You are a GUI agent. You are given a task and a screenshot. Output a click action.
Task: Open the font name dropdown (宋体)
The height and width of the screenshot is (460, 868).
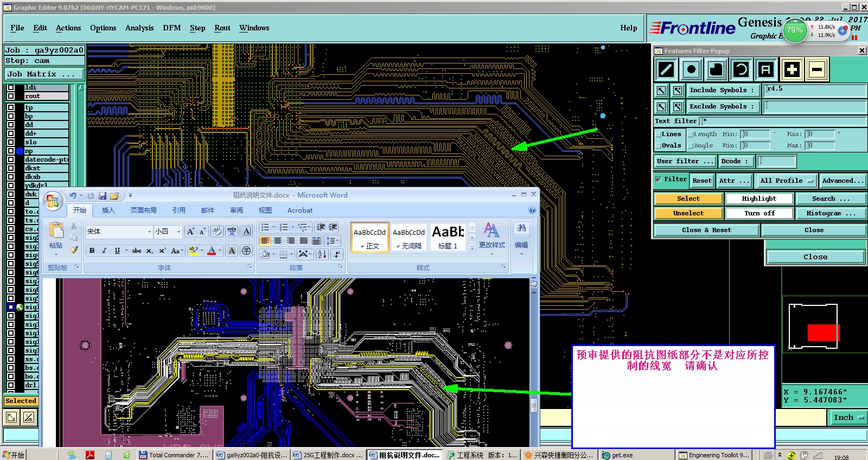click(149, 232)
